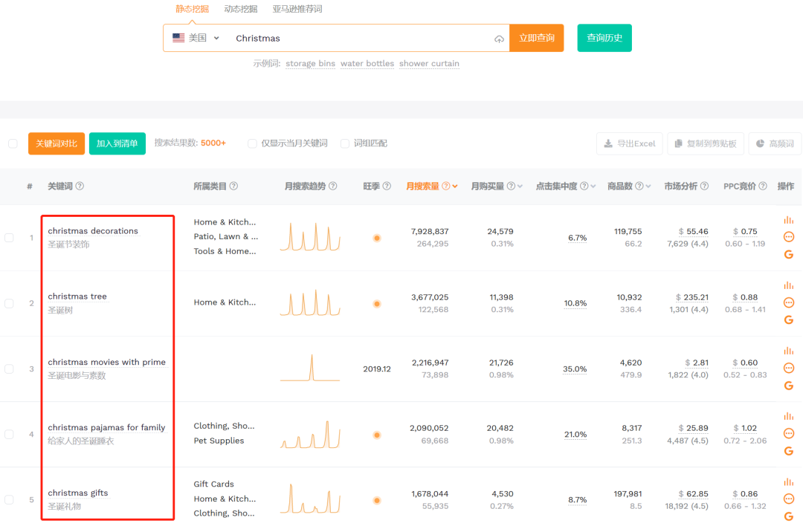Open keyword christmas tree
803x532 pixels.
(x=77, y=296)
